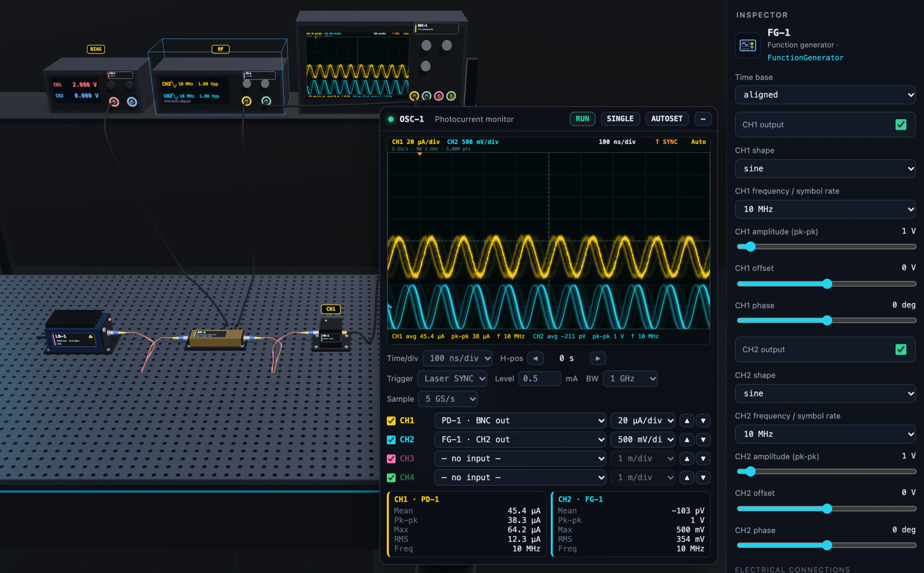Viewport: 924px width, 573px height.
Task: Move CH2 trace up with its arrow
Action: [687, 440]
